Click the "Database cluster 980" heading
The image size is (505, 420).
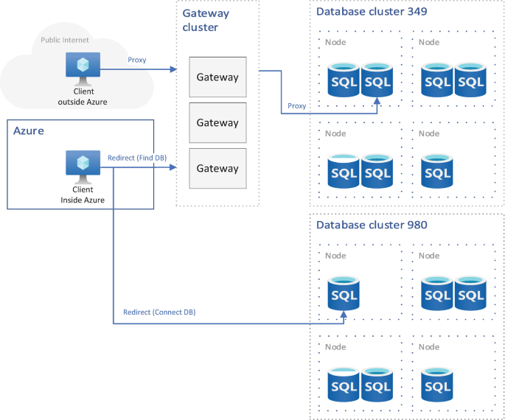coord(372,225)
